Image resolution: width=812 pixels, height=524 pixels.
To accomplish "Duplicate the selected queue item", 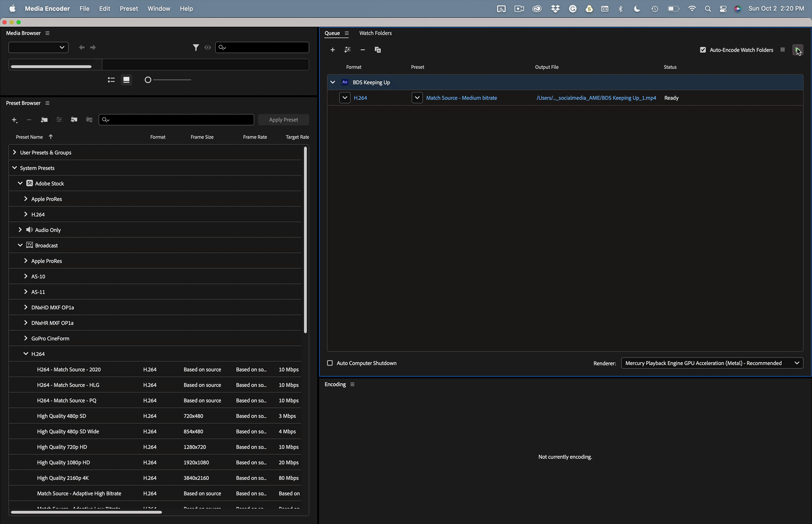I will (378, 50).
